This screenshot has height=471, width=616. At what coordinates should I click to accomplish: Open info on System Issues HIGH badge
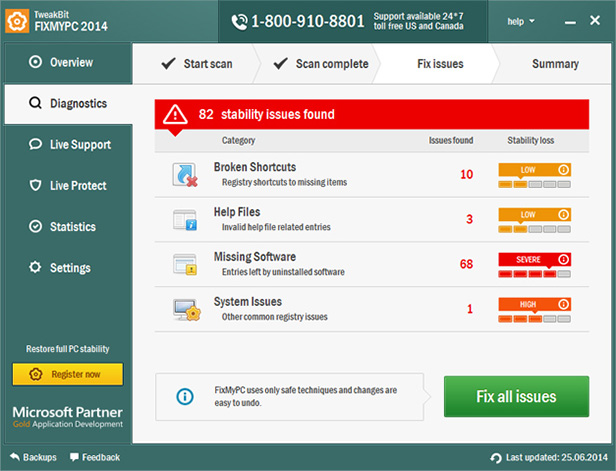pos(563,304)
